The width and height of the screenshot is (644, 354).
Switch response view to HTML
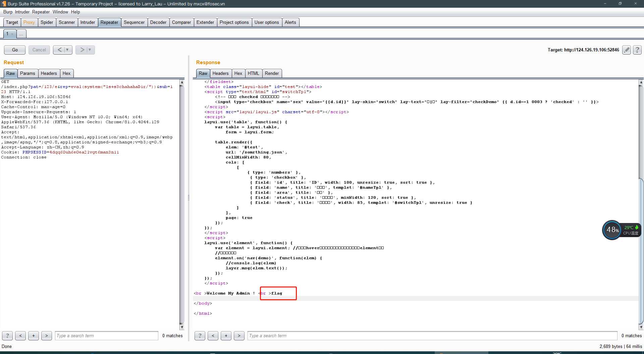click(x=254, y=73)
